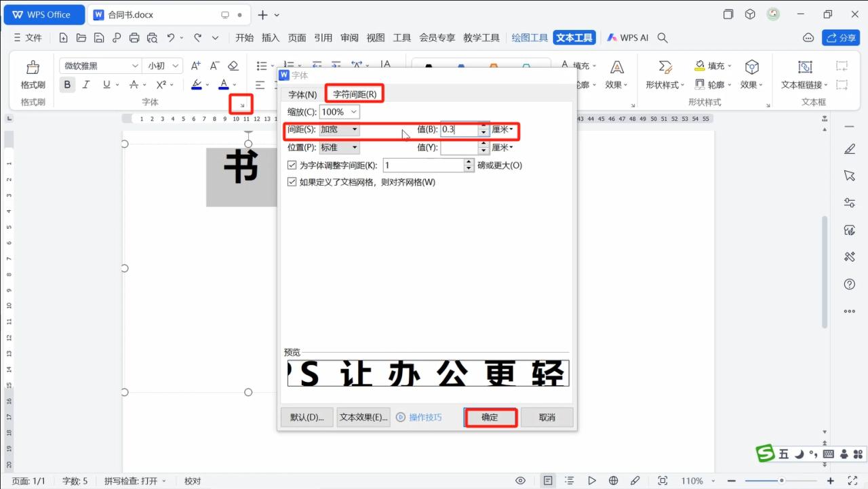The width and height of the screenshot is (868, 489).
Task: Click the text box link (文本框链接) icon
Action: pos(805,67)
